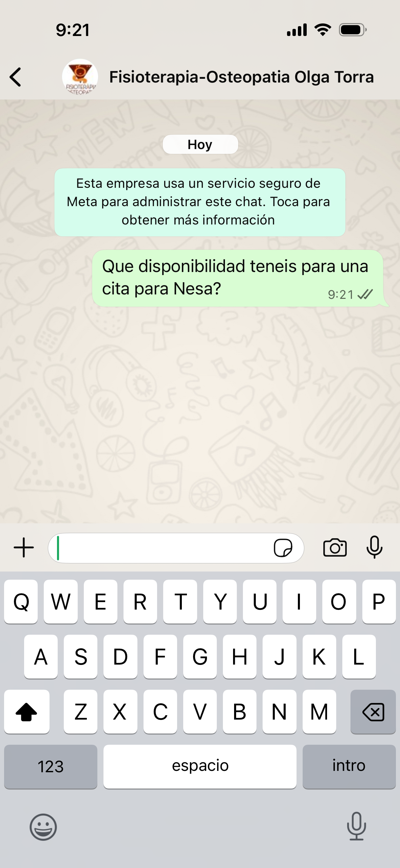Screen dimensions: 400x868
Task: Open the sticker picker icon
Action: coord(283,548)
